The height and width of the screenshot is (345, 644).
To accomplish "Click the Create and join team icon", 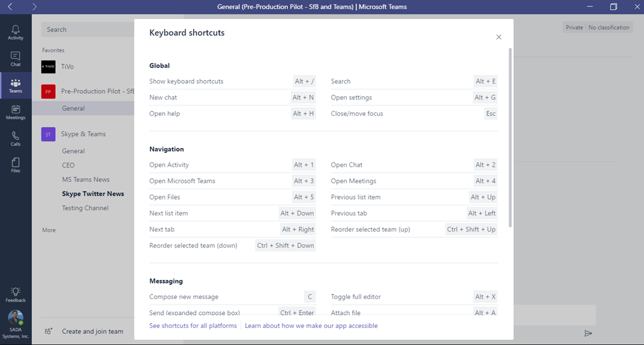I will point(48,331).
